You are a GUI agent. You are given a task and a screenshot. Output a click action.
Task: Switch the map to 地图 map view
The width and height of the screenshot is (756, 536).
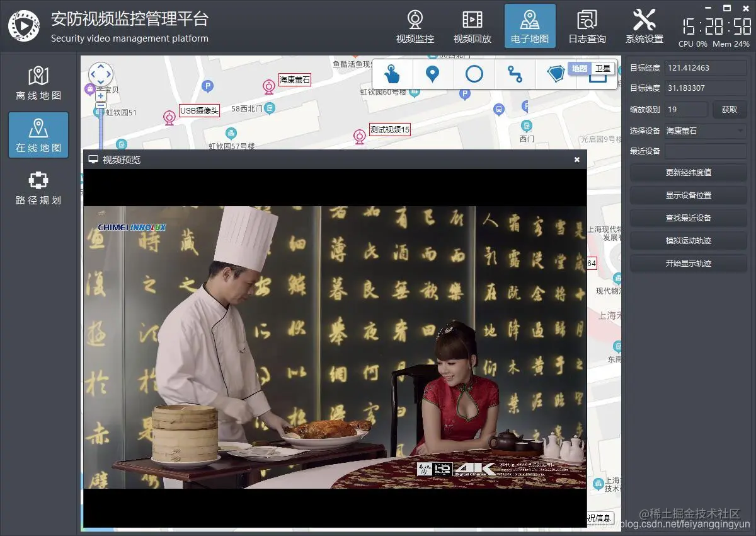coord(579,69)
